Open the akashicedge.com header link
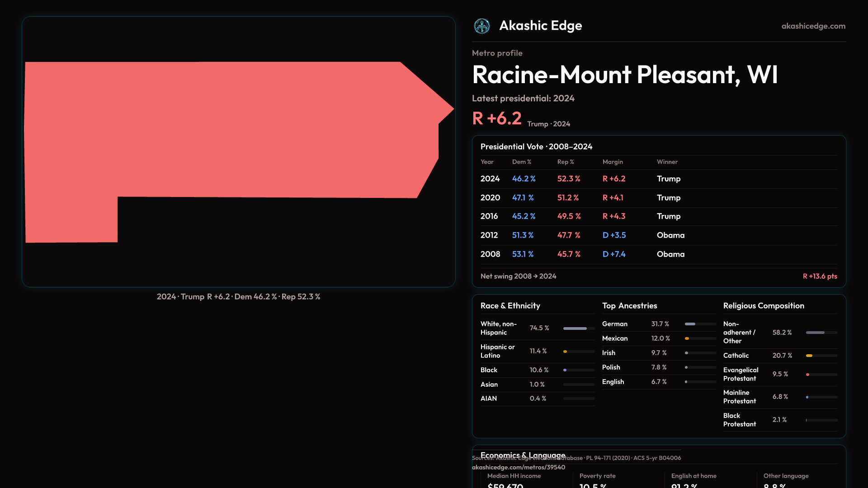This screenshot has width=868, height=488. [813, 26]
